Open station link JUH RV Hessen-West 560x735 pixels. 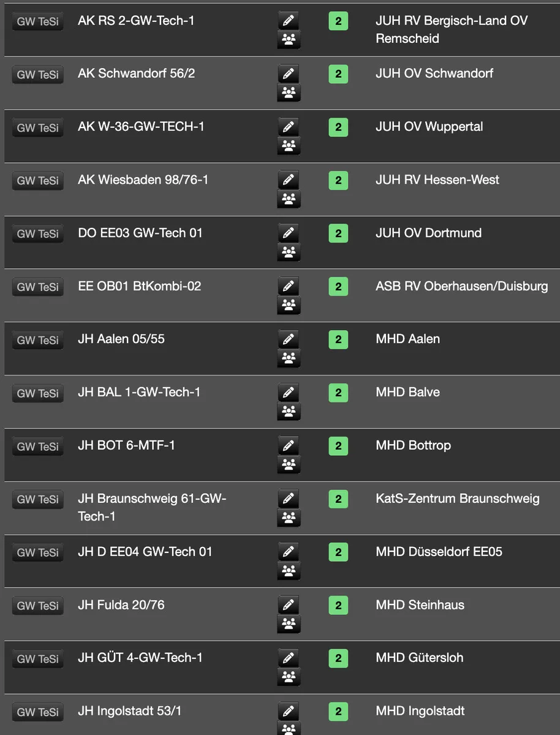click(x=437, y=180)
